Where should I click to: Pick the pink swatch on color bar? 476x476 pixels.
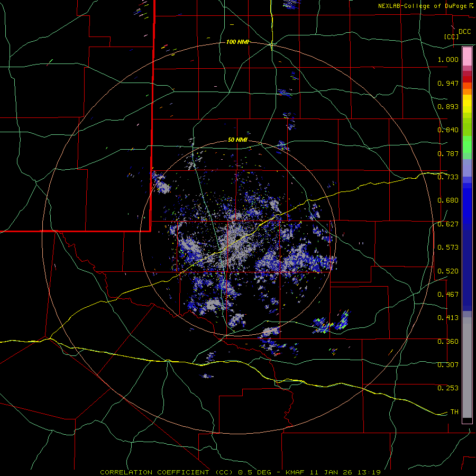[x=467, y=56]
